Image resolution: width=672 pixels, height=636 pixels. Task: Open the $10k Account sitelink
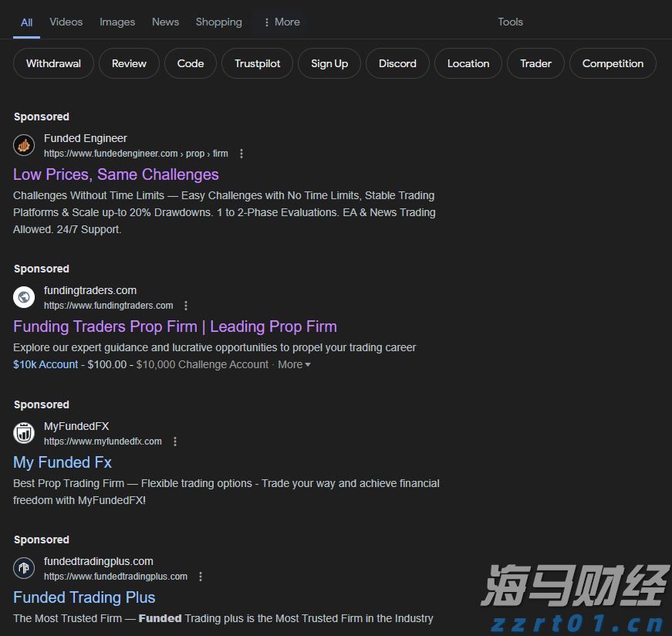tap(46, 364)
